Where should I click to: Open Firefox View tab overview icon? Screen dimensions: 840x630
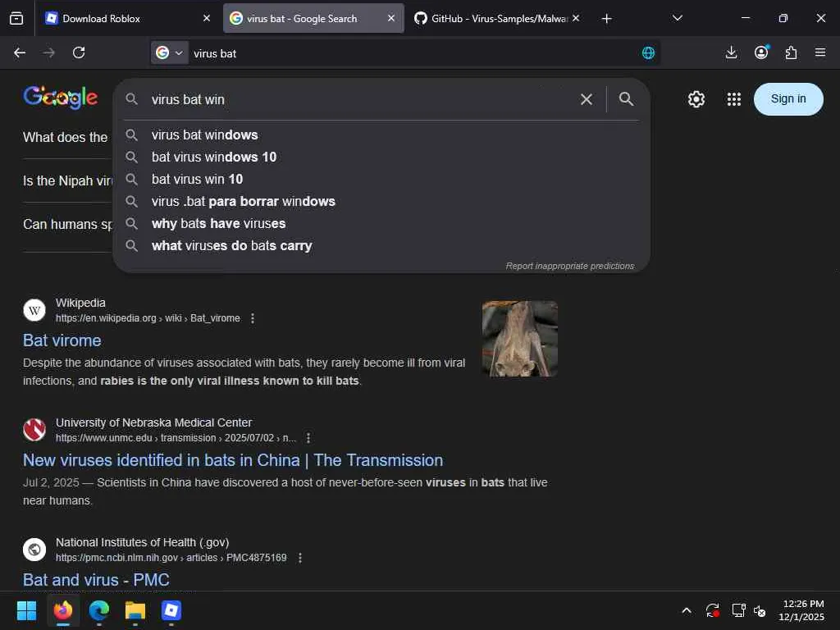[x=16, y=19]
